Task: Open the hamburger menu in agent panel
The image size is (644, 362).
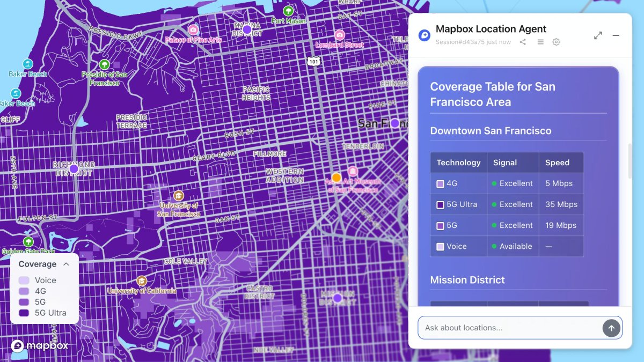Action: [x=540, y=42]
